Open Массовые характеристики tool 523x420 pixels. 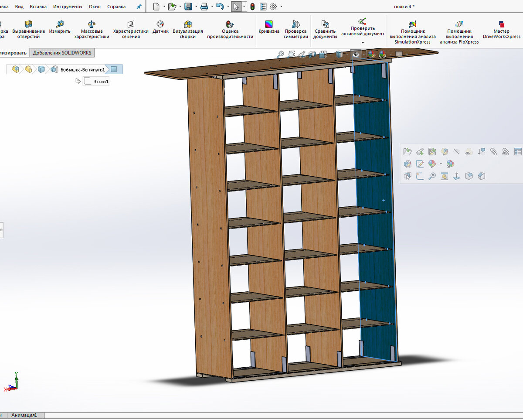tap(92, 30)
